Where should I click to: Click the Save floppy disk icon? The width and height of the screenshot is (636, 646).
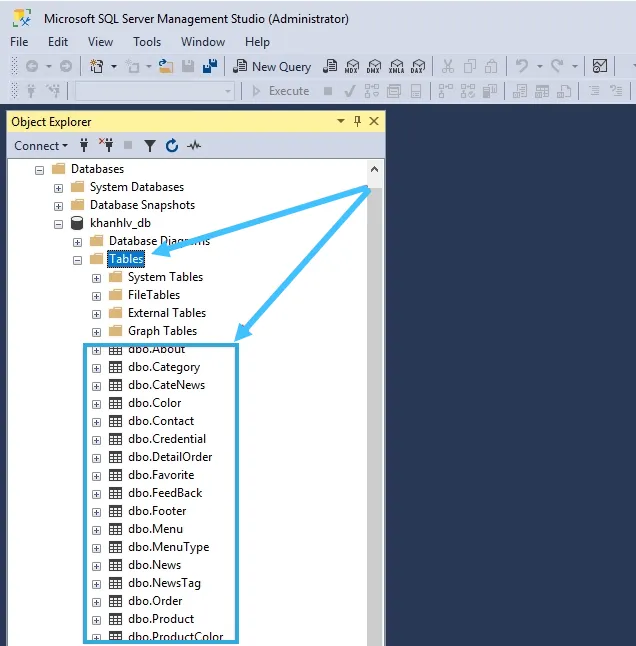(x=188, y=66)
